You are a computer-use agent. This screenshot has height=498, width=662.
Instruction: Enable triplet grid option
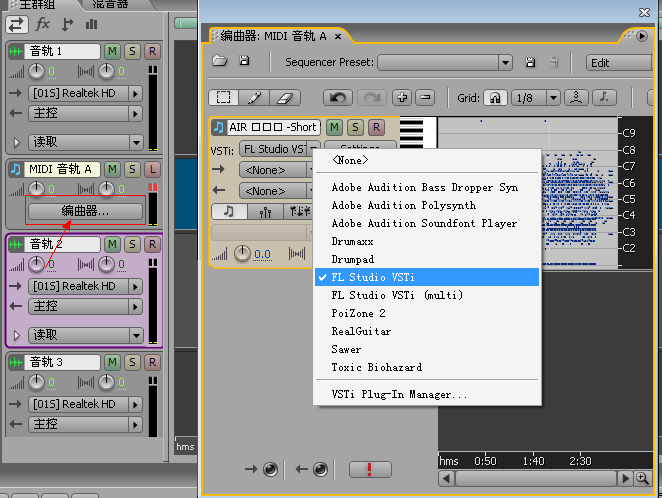click(576, 98)
